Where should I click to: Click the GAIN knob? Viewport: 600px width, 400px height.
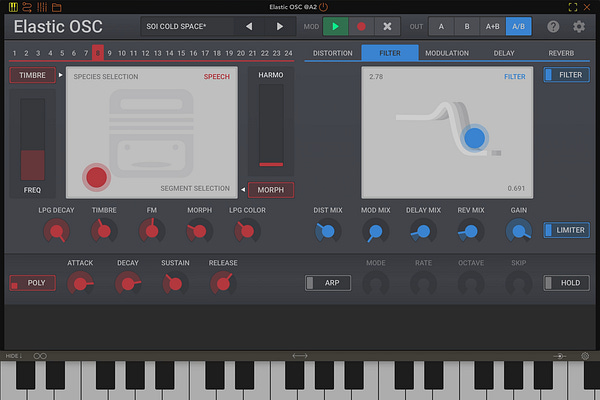pyautogui.click(x=518, y=231)
